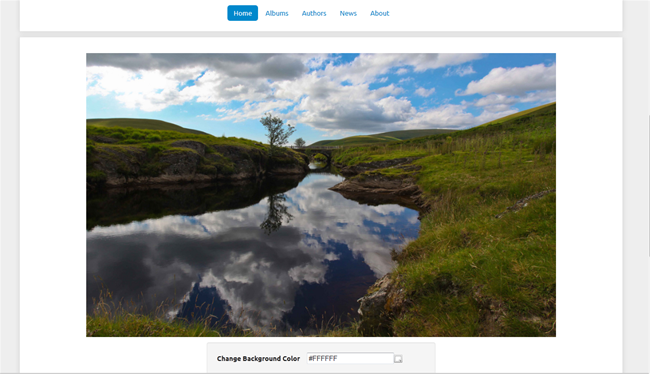Image resolution: width=650 pixels, height=374 pixels.
Task: Click the #FFFFFF hex color field
Action: coord(350,358)
